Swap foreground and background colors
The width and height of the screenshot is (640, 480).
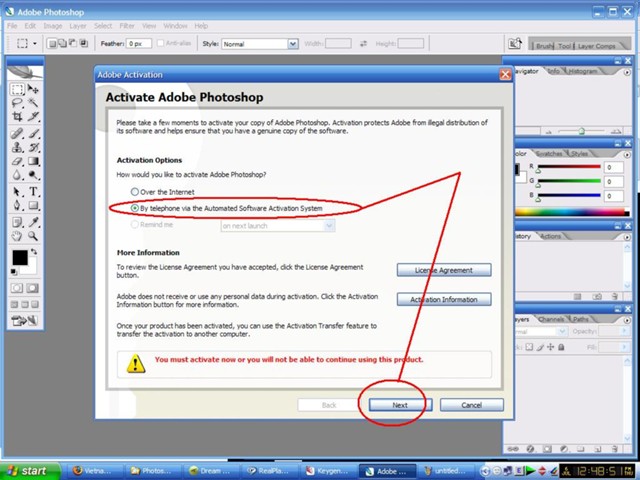click(x=34, y=251)
